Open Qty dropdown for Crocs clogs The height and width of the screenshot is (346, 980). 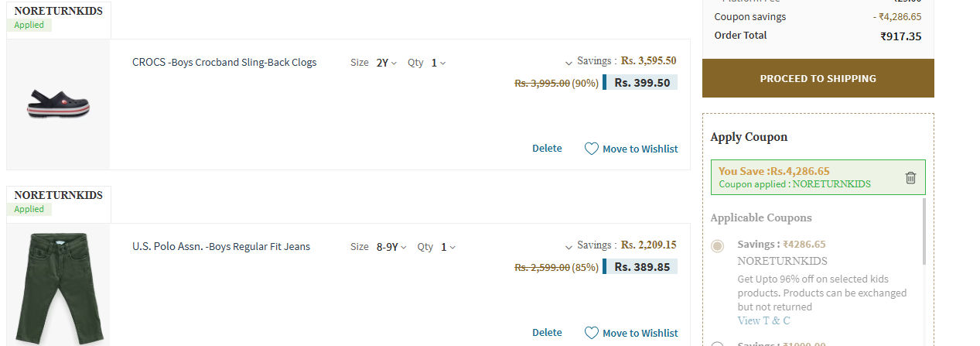pos(439,63)
